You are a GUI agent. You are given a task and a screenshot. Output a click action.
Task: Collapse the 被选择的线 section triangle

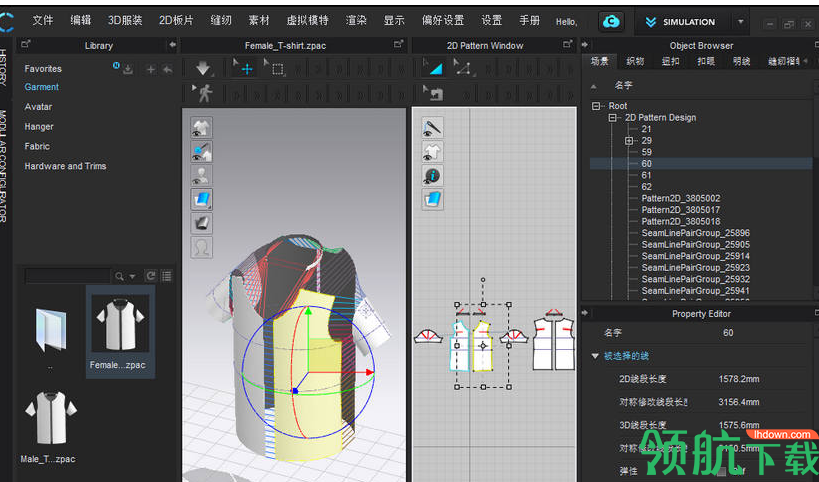[x=595, y=356]
